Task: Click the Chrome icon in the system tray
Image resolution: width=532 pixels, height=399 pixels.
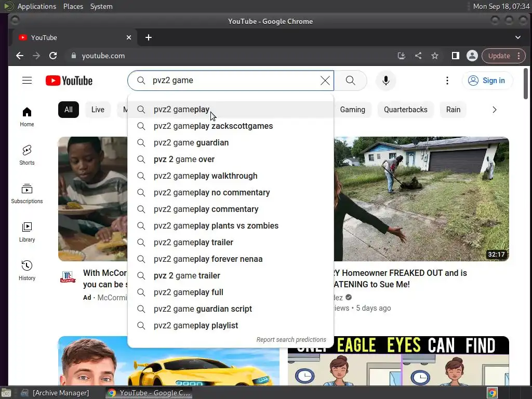Action: click(493, 393)
